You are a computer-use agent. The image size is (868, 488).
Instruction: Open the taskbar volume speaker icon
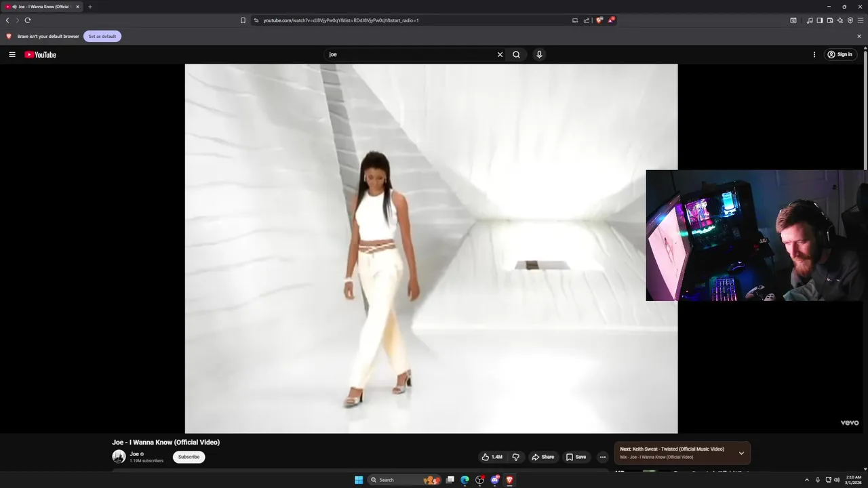coord(837,480)
